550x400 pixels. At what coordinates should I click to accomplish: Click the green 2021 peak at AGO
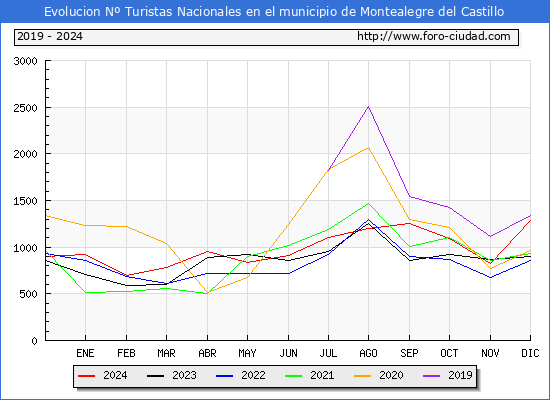[x=368, y=203]
